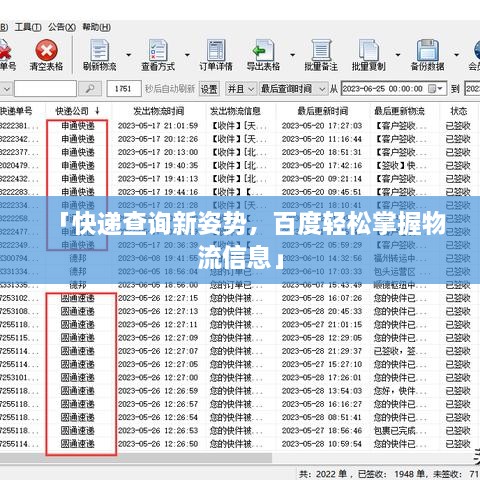Select the cell 2023-05-17 21:01:59
The image size is (480, 480).
coord(158,126)
